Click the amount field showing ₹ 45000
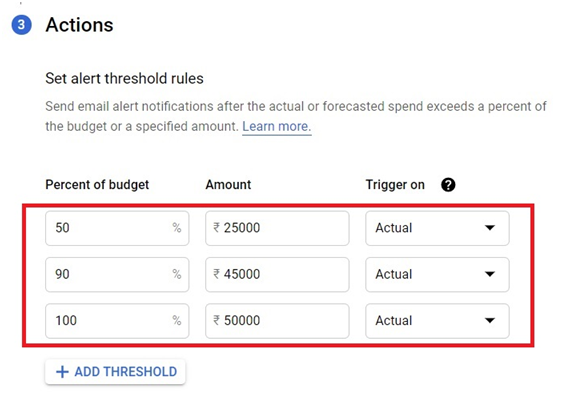Screen dimensions: 570x403 (277, 274)
